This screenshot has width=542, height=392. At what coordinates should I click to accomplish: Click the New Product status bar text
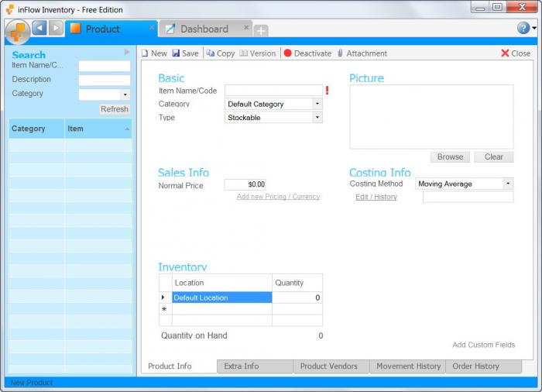tap(32, 383)
